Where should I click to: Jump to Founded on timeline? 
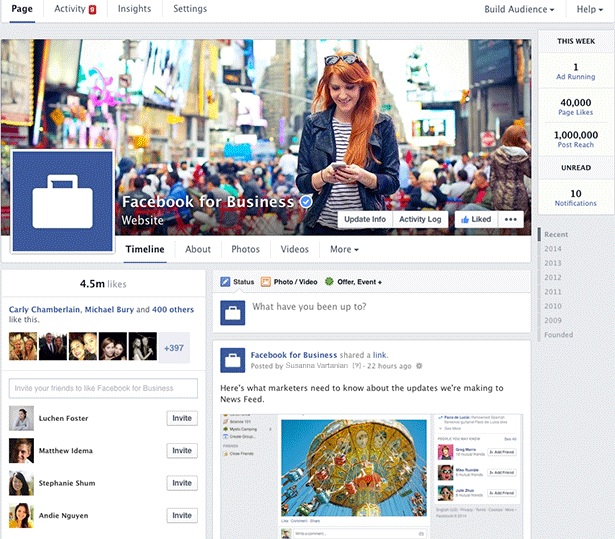[x=559, y=335]
